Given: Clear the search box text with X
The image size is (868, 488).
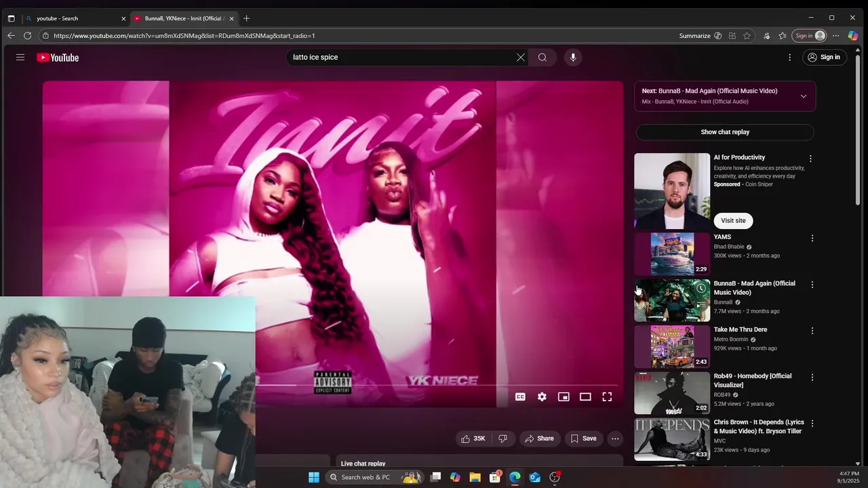Looking at the screenshot, I should [521, 58].
